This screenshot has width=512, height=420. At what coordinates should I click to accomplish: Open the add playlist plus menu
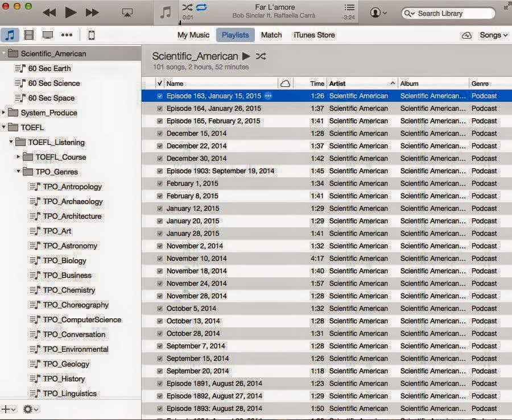coord(8,409)
